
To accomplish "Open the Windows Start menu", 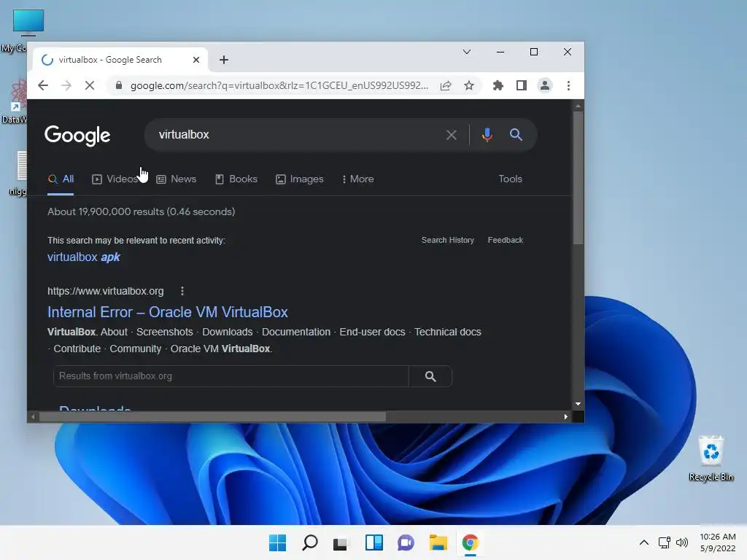I will [x=277, y=542].
